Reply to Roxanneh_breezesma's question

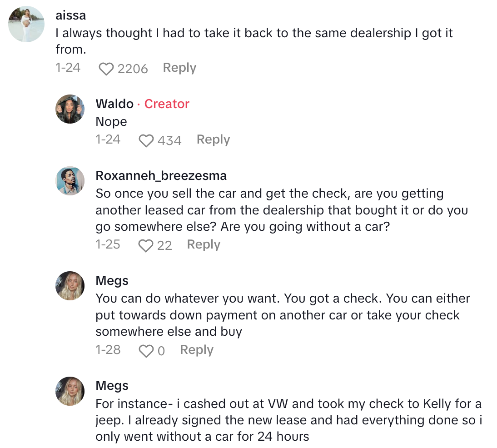point(204,245)
